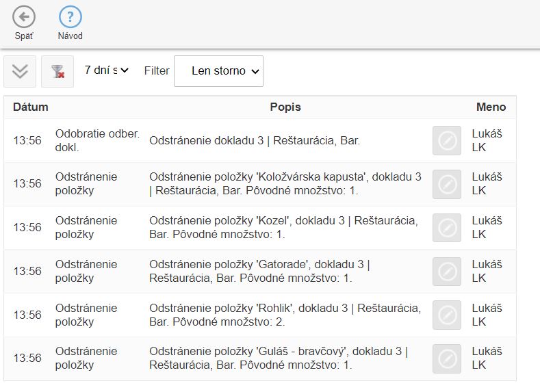The width and height of the screenshot is (540, 392).
Task: Select the 'Kozel' removal description text
Action: [x=283, y=227]
